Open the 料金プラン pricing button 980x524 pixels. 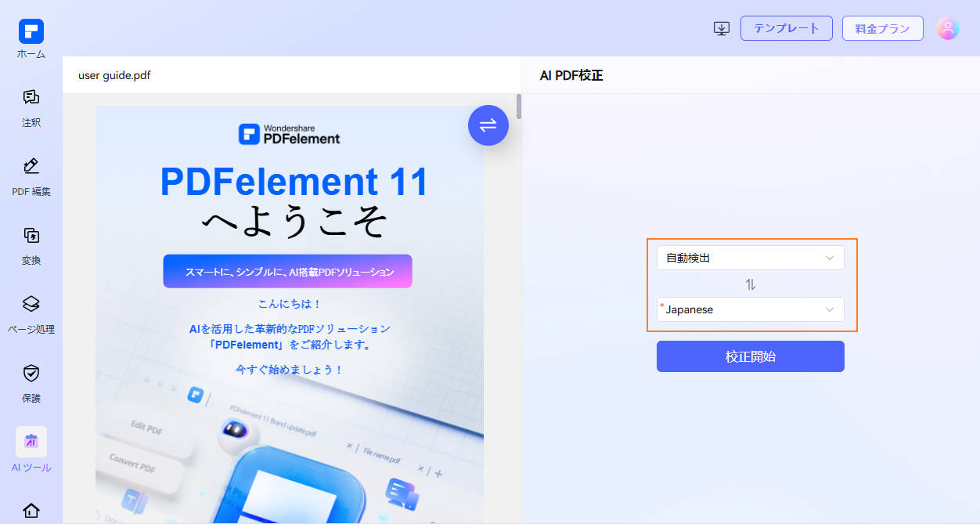pyautogui.click(x=883, y=28)
